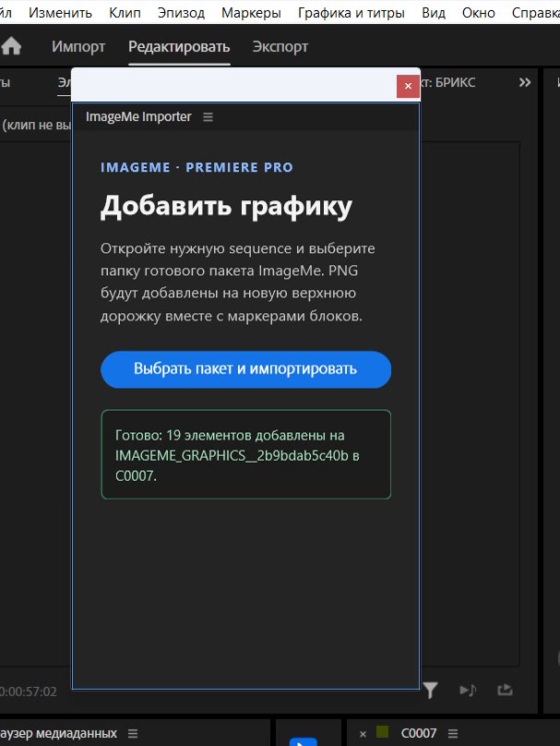Click the import status message box
Image resolution: width=560 pixels, height=746 pixels.
click(x=245, y=454)
